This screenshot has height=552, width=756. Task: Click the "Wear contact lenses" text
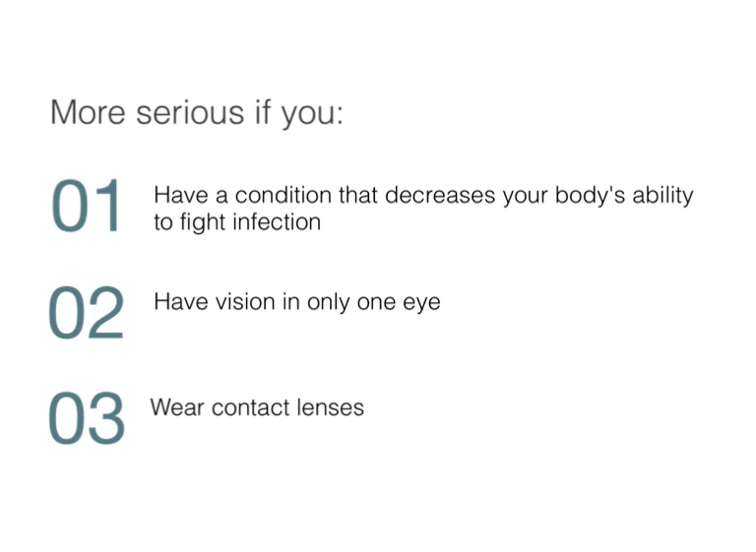point(257,407)
